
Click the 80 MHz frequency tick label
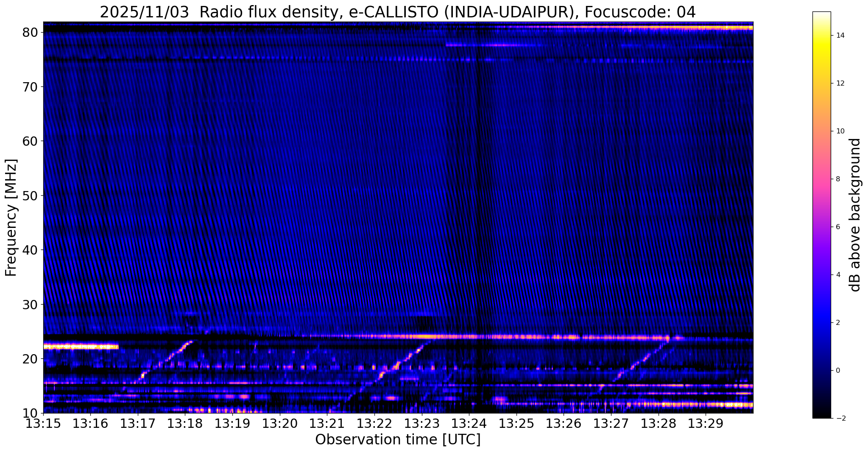click(30, 32)
